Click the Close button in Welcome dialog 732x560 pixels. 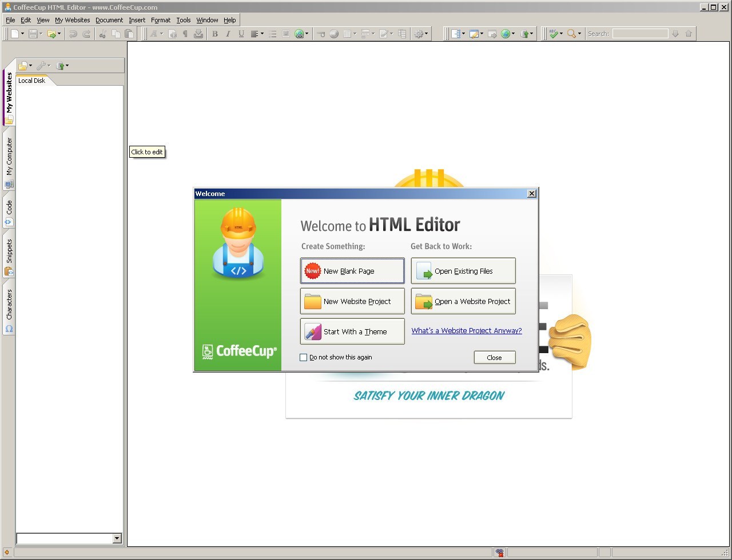495,357
